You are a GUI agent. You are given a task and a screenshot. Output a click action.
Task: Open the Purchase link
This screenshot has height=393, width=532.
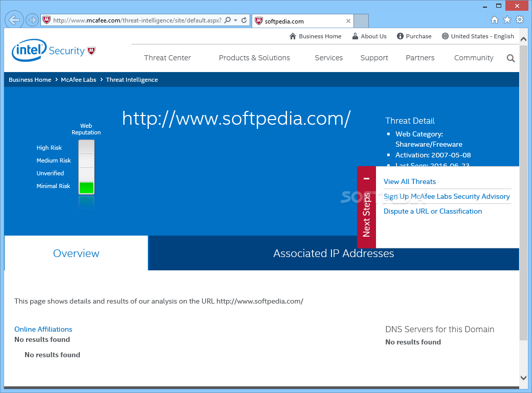click(414, 36)
